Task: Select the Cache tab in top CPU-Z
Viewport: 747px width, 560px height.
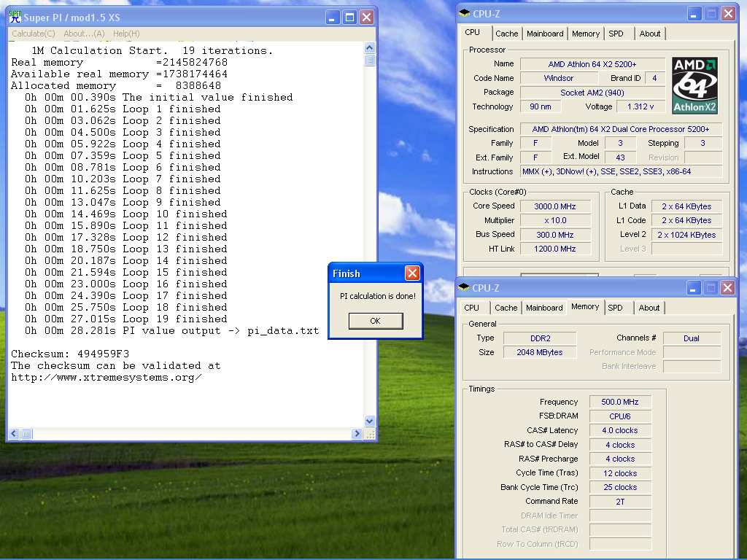Action: point(506,34)
